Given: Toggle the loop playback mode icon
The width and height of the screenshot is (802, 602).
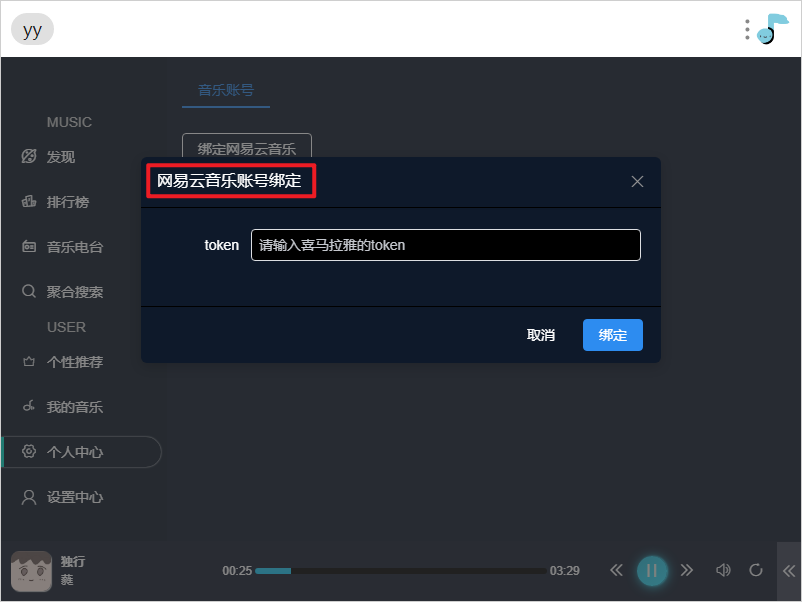Looking at the screenshot, I should click(756, 570).
